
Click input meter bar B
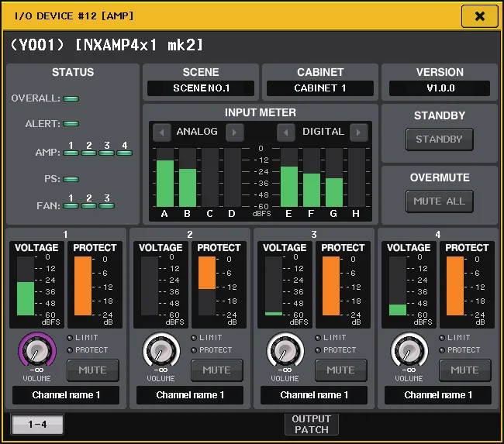point(188,177)
